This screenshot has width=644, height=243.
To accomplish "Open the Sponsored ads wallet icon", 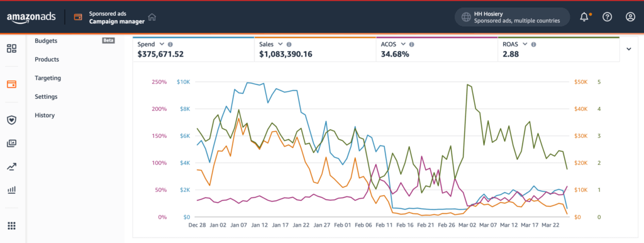I will 77,17.
